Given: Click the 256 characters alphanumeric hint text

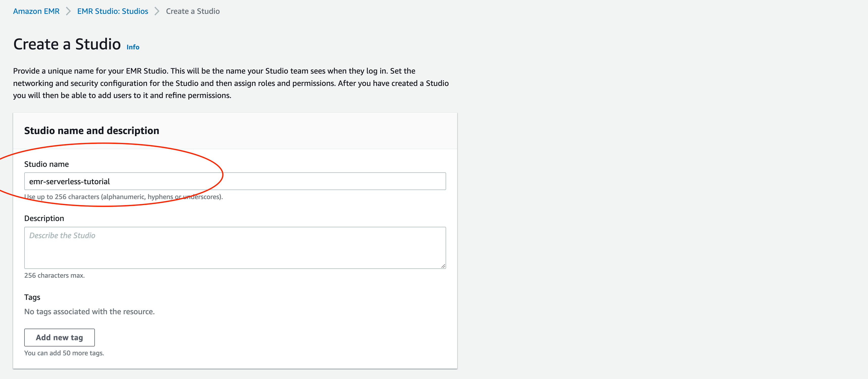Looking at the screenshot, I should tap(123, 197).
